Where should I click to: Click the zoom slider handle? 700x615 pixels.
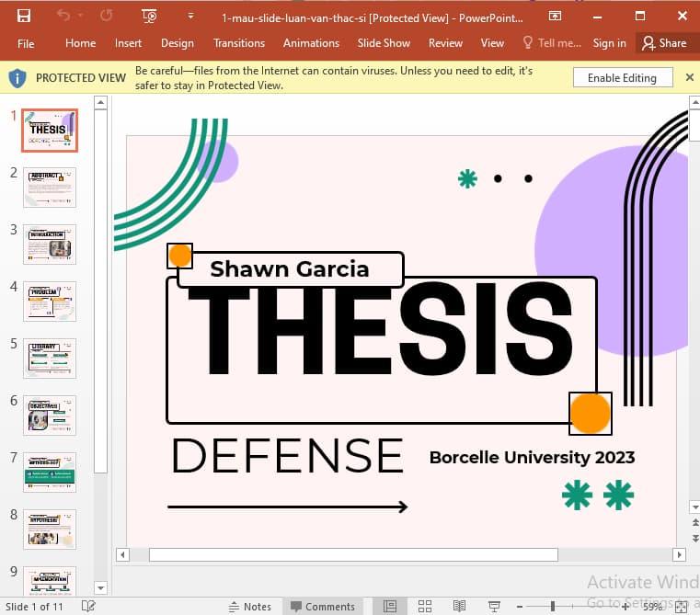(x=553, y=607)
